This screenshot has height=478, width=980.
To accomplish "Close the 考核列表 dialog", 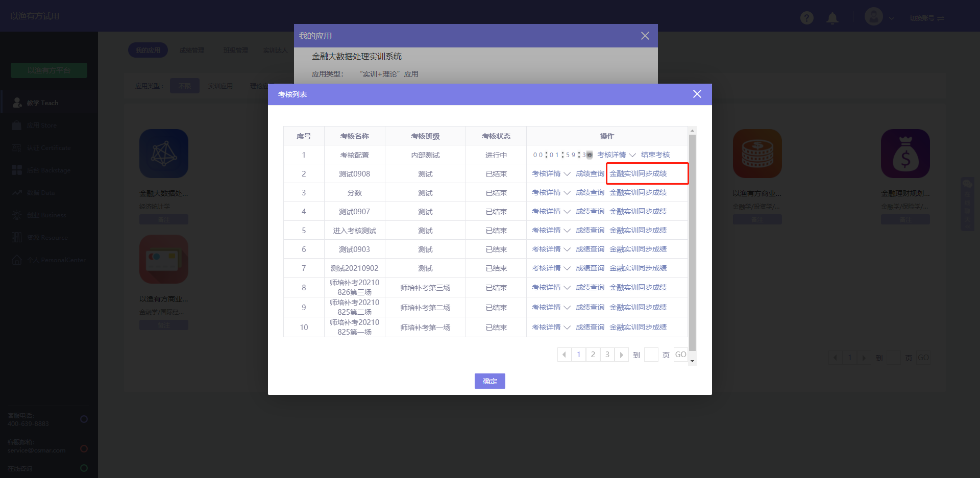I will [697, 94].
